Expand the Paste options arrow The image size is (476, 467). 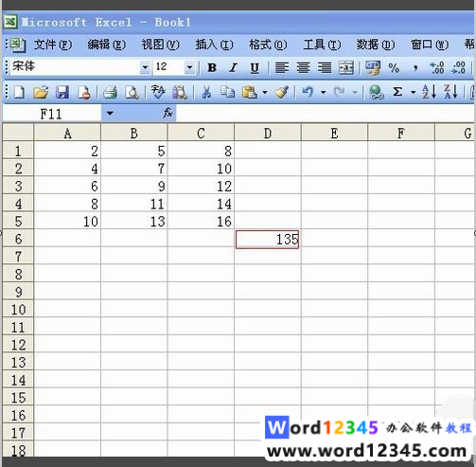[265, 92]
